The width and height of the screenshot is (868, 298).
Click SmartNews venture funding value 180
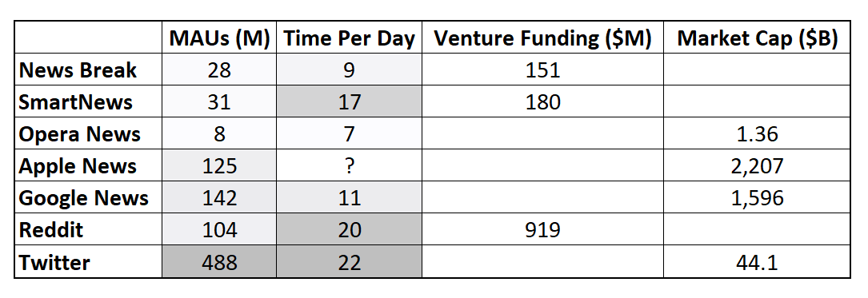pos(542,101)
